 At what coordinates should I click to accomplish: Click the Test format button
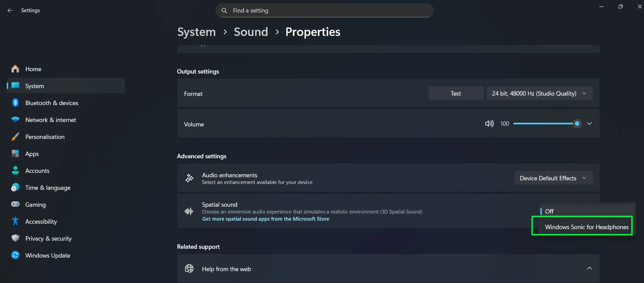coord(456,93)
